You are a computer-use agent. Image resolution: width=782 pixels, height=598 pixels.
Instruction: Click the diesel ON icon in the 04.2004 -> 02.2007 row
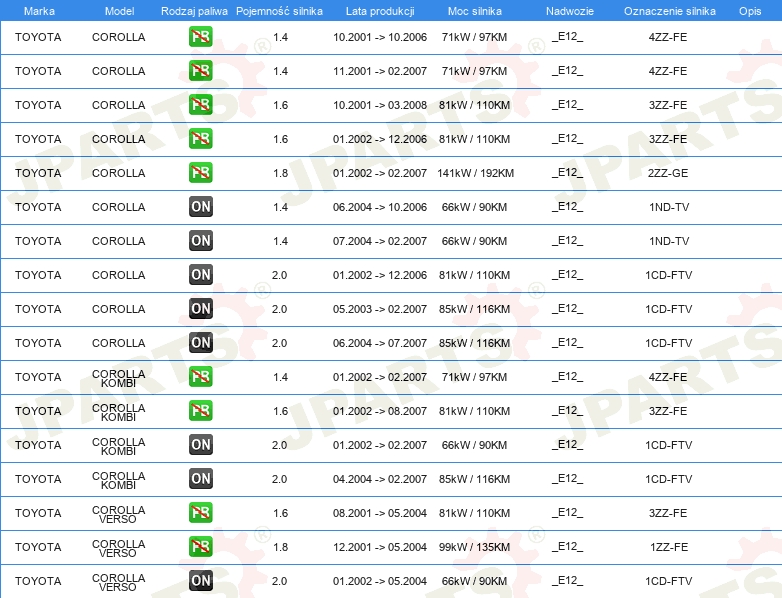pos(200,478)
